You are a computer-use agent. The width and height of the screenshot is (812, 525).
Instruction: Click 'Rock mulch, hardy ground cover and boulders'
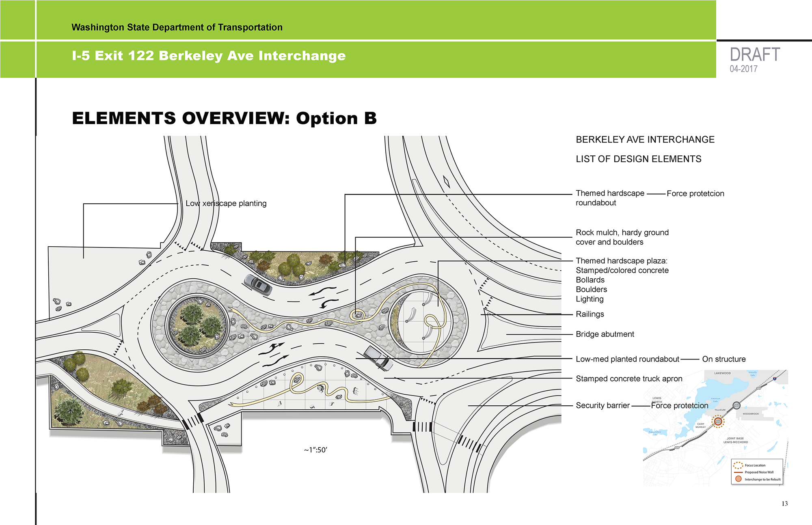[622, 237]
